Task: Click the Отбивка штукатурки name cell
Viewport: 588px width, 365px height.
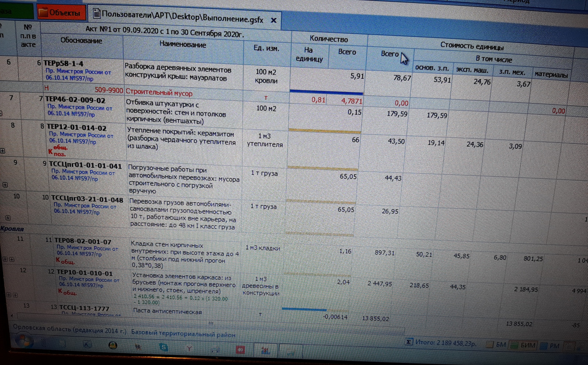Action: 176,112
